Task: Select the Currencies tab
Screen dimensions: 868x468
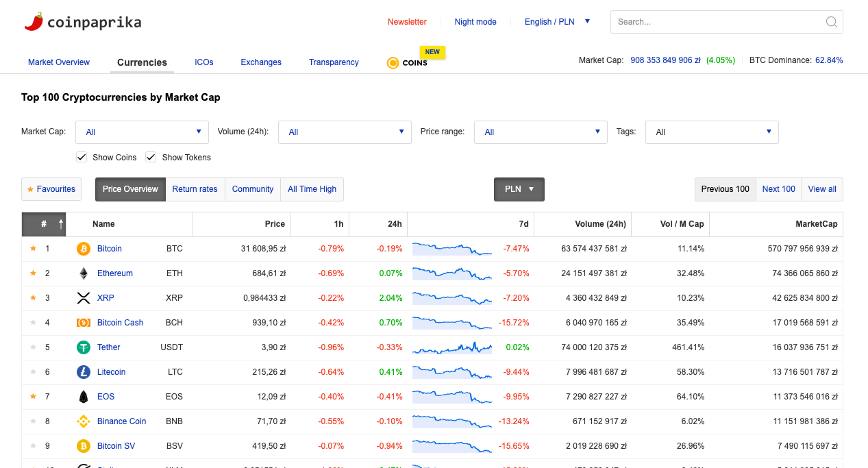Action: tap(142, 62)
